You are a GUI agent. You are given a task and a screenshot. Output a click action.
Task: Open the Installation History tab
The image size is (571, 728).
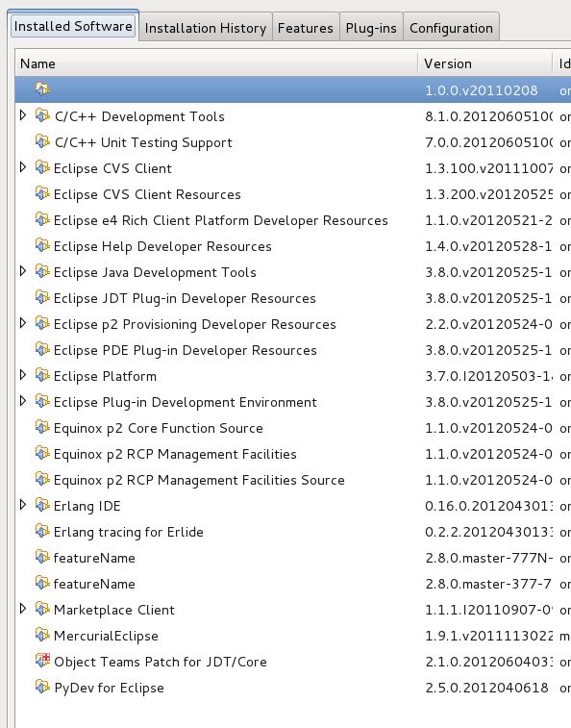205,28
